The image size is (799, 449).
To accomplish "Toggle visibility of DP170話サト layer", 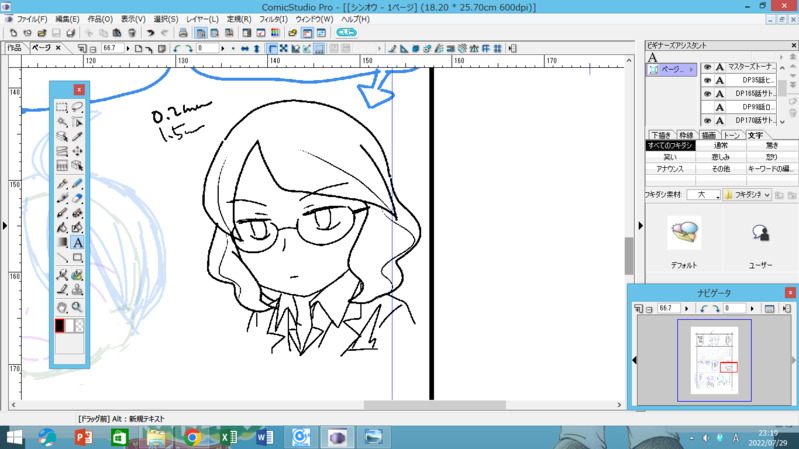I will pos(707,120).
